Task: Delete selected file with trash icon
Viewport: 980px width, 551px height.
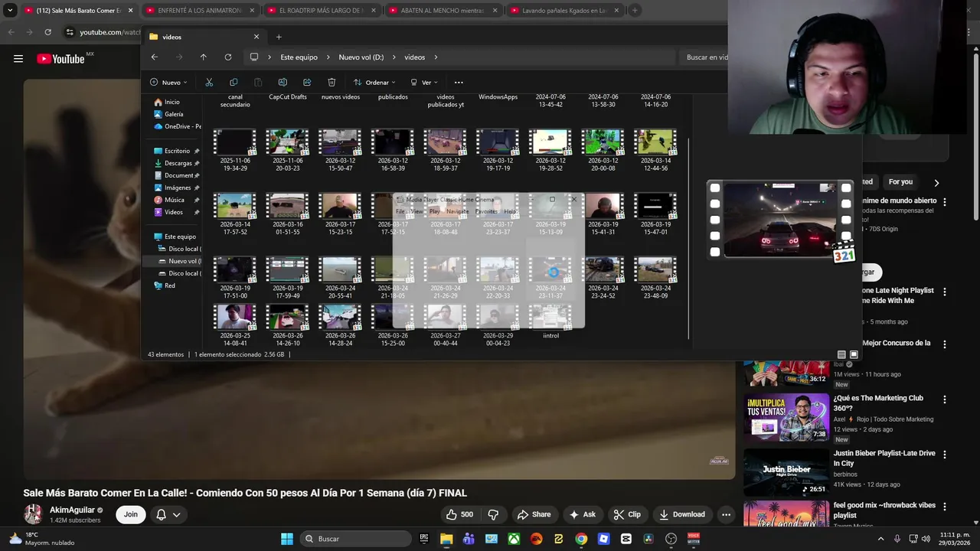Action: 332,83
